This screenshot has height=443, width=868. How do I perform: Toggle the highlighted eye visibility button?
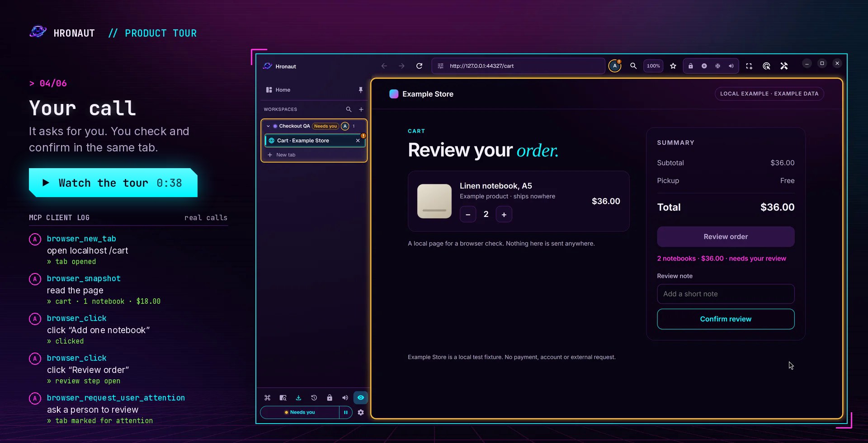[360, 398]
